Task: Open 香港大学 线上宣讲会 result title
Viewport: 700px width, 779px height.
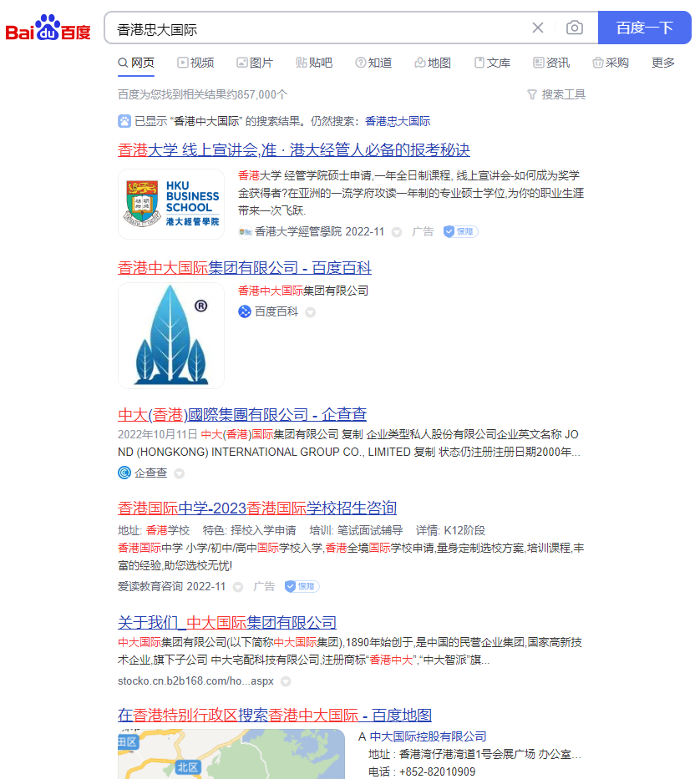Action: [x=294, y=150]
